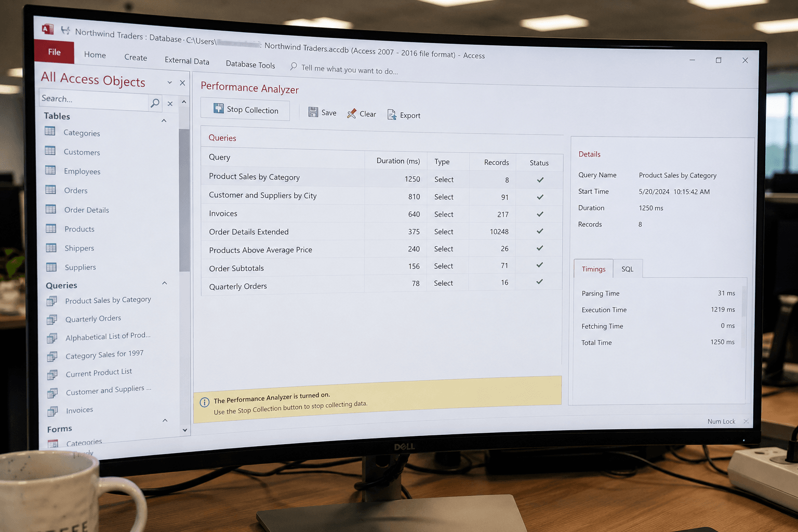
Task: Select the Order Details table icon
Action: click(x=50, y=209)
